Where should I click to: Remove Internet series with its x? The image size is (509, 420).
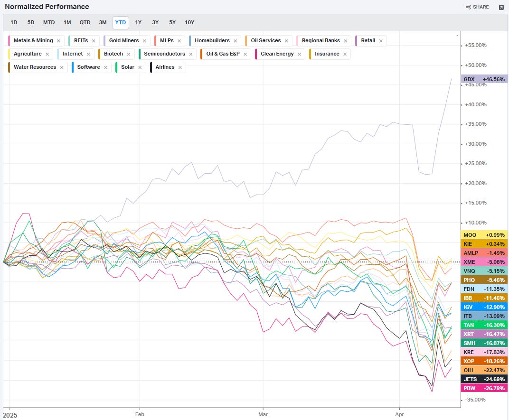[88, 54]
